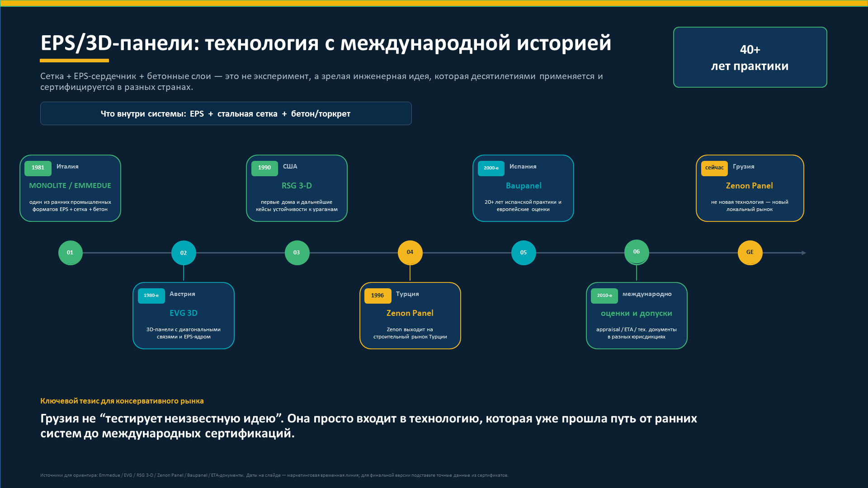Click the "MONOLITE / EMMEDUE" heading

click(x=70, y=186)
